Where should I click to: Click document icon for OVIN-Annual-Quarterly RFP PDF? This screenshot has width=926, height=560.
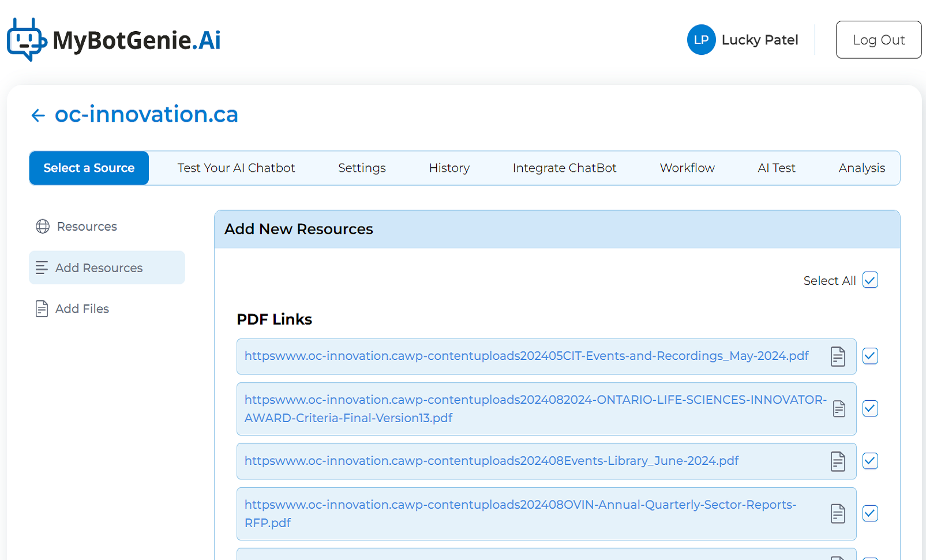pyautogui.click(x=838, y=513)
